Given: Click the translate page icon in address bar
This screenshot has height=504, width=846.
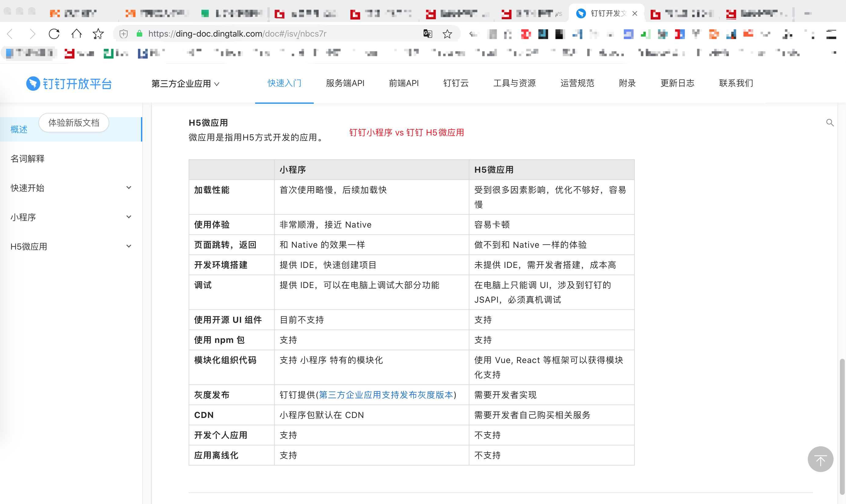Looking at the screenshot, I should tap(427, 34).
